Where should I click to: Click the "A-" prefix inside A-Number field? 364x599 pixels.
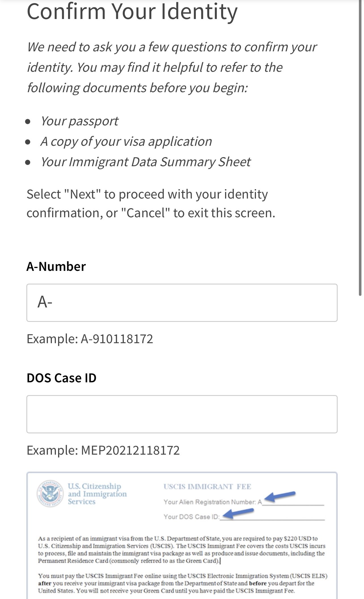[45, 302]
